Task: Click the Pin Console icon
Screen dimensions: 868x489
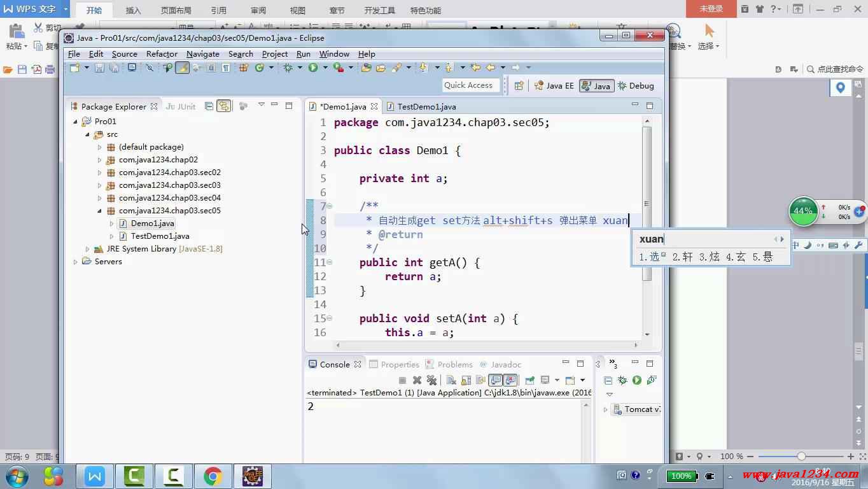Action: pos(529,380)
